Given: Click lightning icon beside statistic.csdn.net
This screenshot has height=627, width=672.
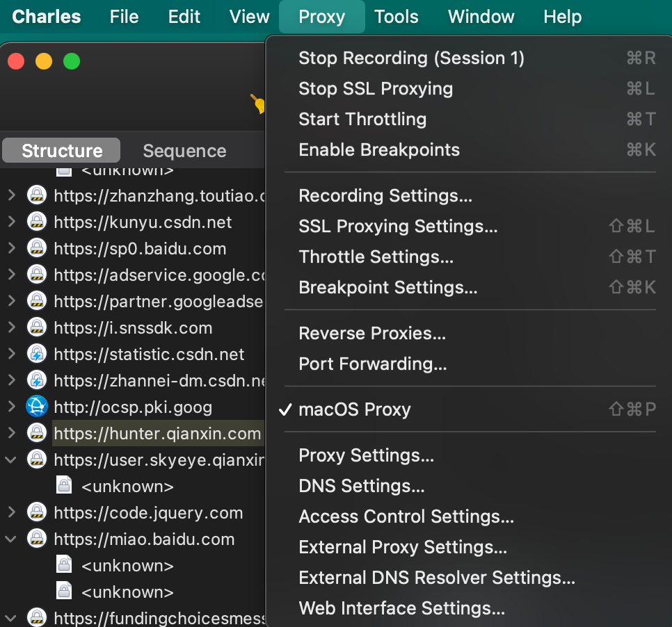Looking at the screenshot, I should tap(37, 355).
